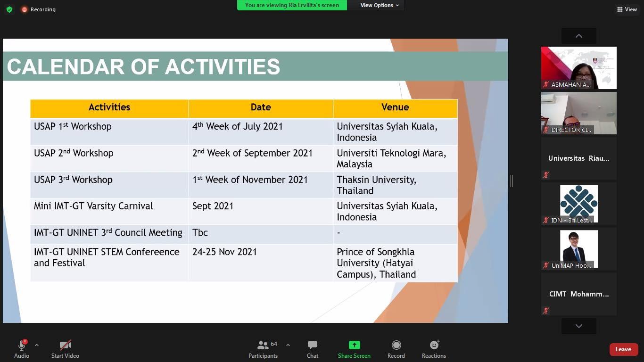Click the muted mic icon on Universitas Riau tile
This screenshot has height=362, width=644.
tap(546, 175)
